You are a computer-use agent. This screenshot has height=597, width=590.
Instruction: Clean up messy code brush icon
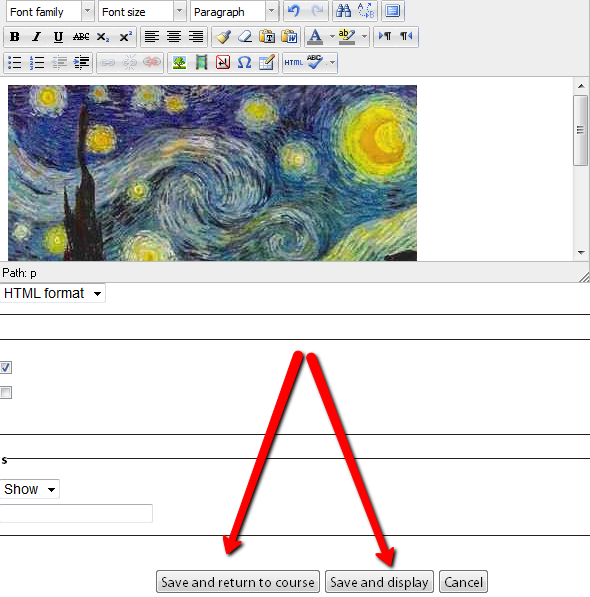coord(223,37)
